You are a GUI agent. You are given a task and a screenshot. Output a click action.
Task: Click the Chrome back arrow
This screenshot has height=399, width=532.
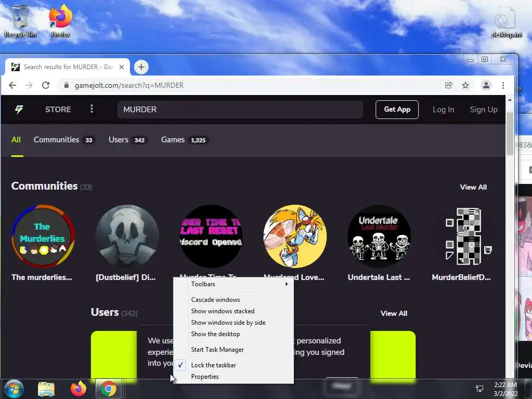point(12,85)
